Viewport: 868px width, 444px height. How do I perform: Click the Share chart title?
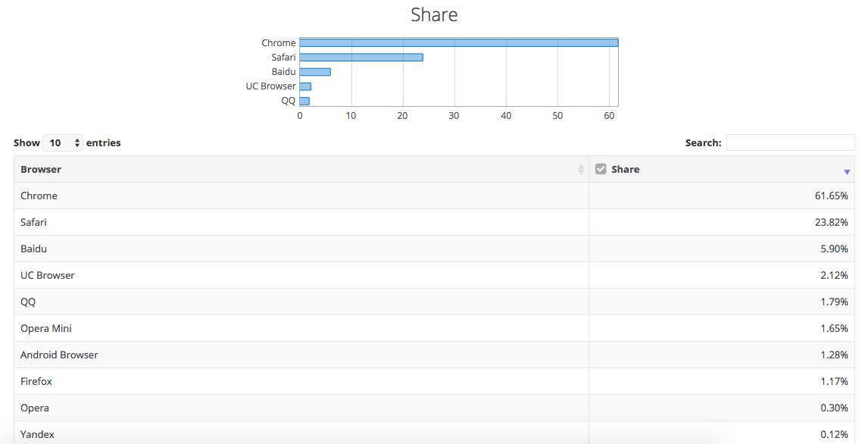click(434, 15)
